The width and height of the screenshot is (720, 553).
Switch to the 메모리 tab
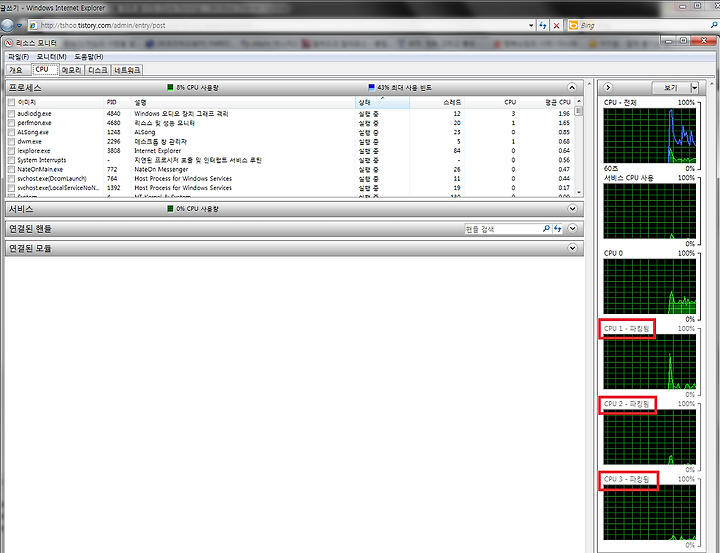pos(71,70)
